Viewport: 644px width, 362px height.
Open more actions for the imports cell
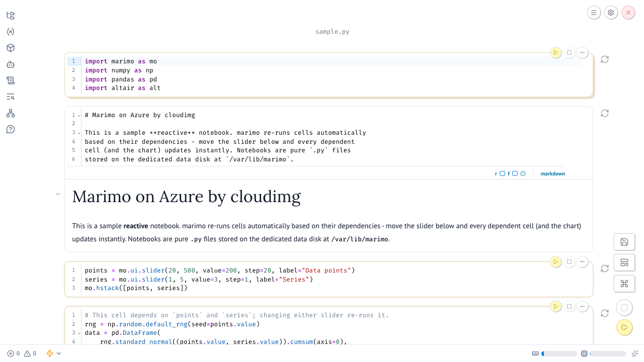tap(582, 52)
